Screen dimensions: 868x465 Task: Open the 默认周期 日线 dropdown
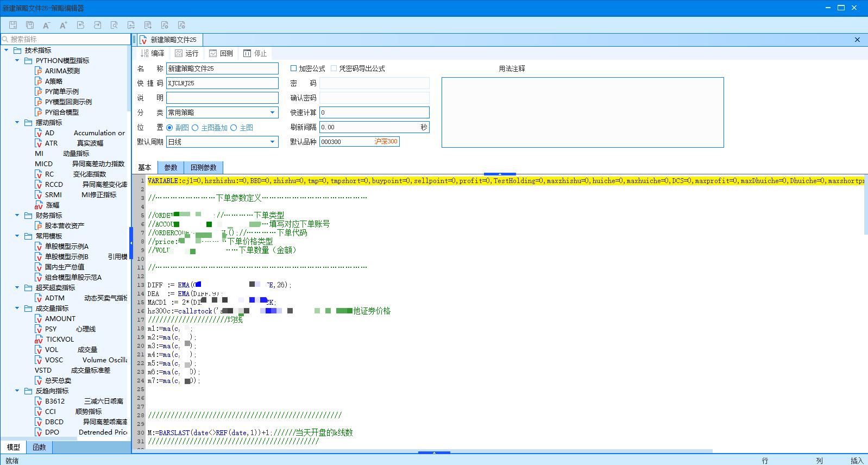point(273,142)
